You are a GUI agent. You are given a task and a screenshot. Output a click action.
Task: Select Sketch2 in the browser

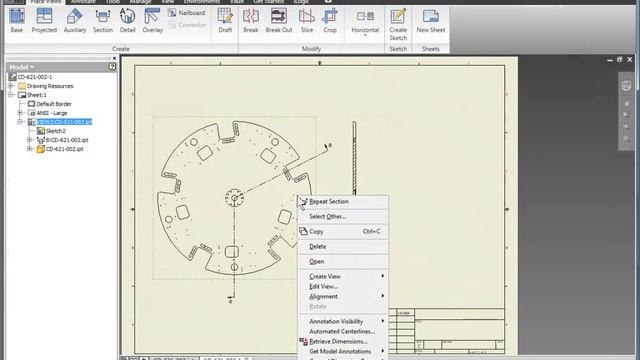56,131
